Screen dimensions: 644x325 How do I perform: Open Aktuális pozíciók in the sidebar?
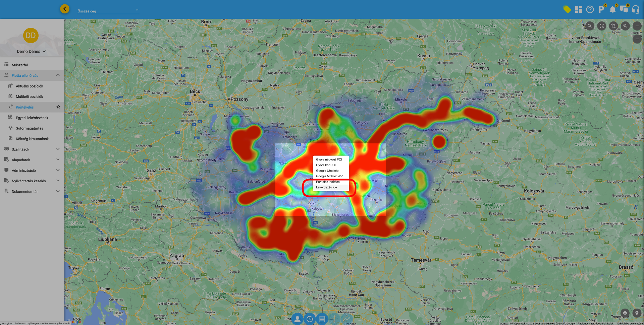tap(30, 86)
